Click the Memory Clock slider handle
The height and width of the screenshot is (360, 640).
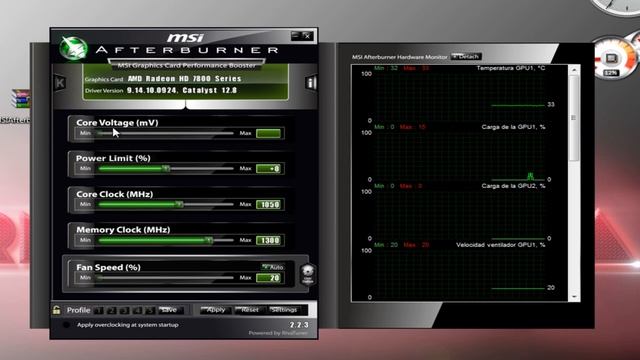(x=209, y=240)
